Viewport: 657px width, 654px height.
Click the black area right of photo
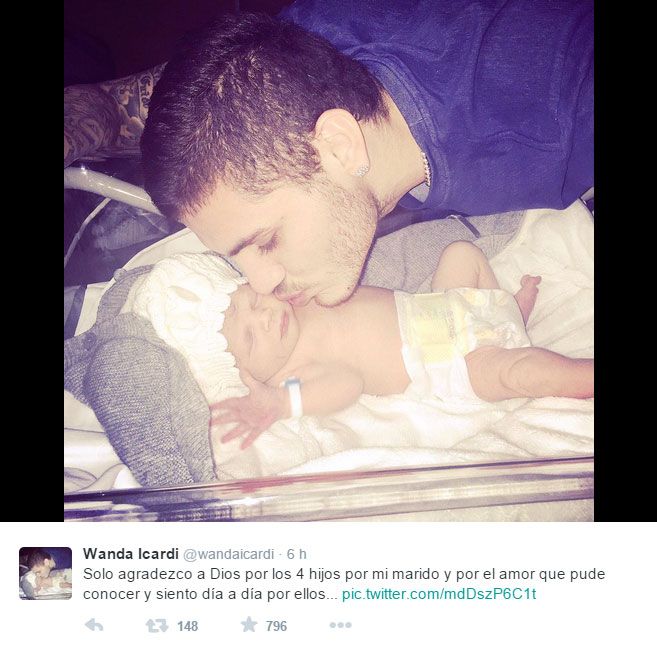pos(625,261)
